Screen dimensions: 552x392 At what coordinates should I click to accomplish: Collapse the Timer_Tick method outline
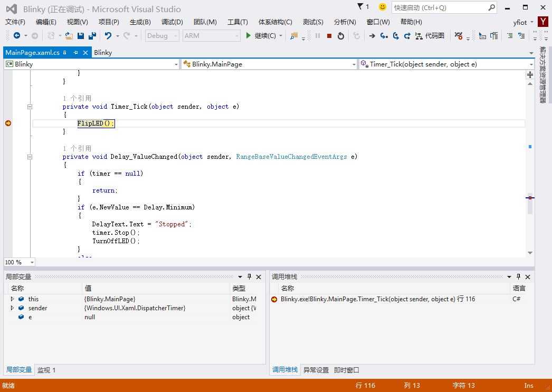[x=30, y=107]
